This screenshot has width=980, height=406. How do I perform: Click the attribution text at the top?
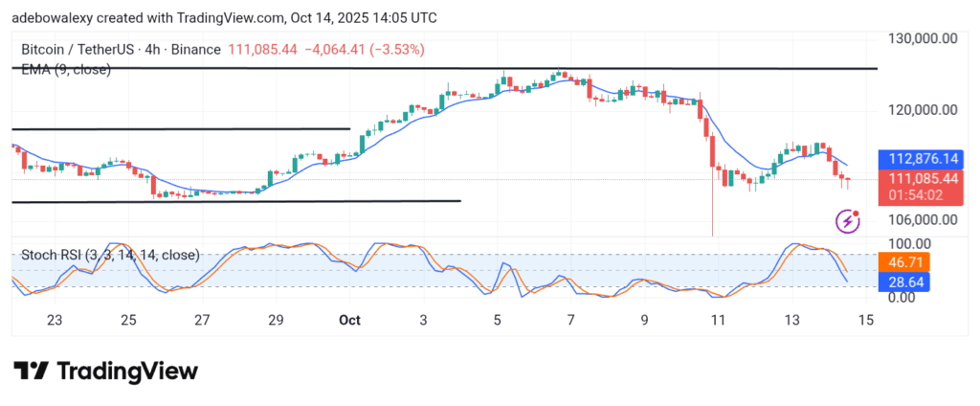click(225, 18)
